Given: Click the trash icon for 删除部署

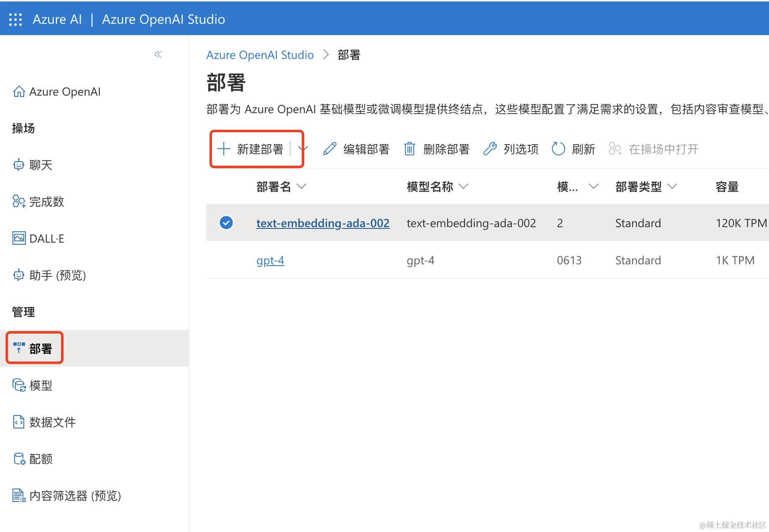Looking at the screenshot, I should pos(410,149).
